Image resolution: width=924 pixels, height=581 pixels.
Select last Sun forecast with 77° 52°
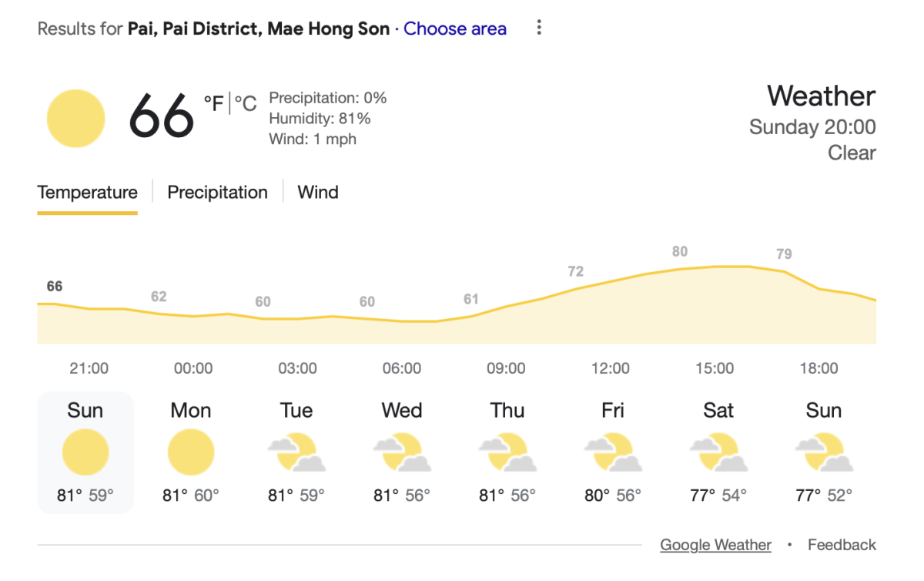pyautogui.click(x=824, y=452)
